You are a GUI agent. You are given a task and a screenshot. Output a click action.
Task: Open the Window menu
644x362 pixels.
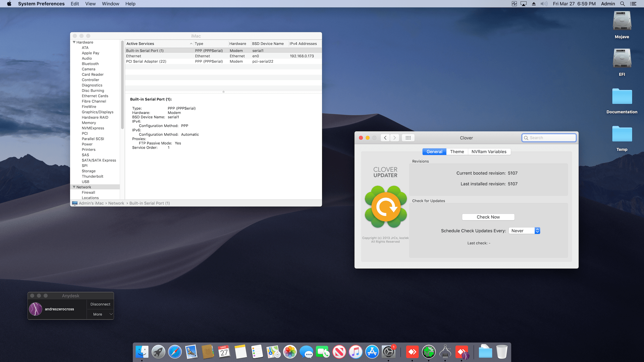point(110,4)
